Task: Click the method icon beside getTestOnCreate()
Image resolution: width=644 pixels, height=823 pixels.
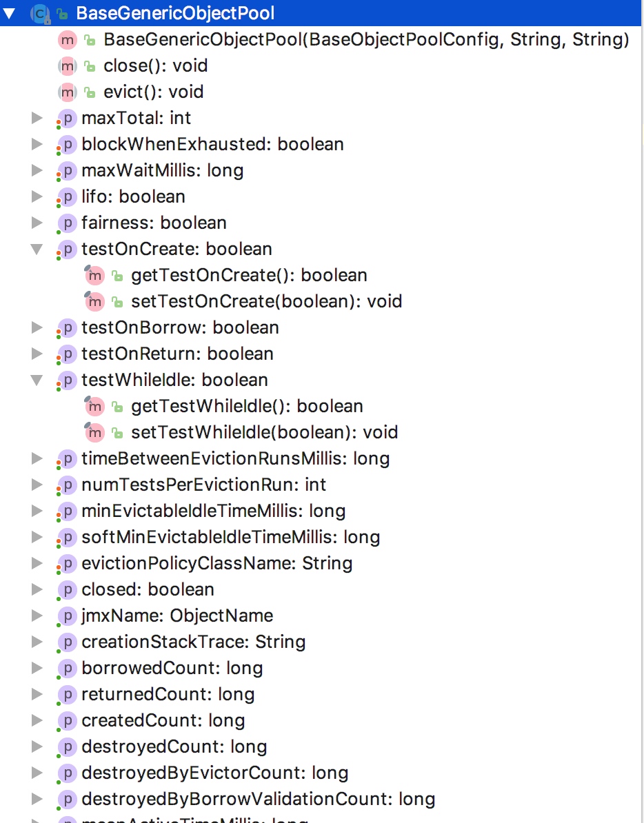Action: click(94, 275)
